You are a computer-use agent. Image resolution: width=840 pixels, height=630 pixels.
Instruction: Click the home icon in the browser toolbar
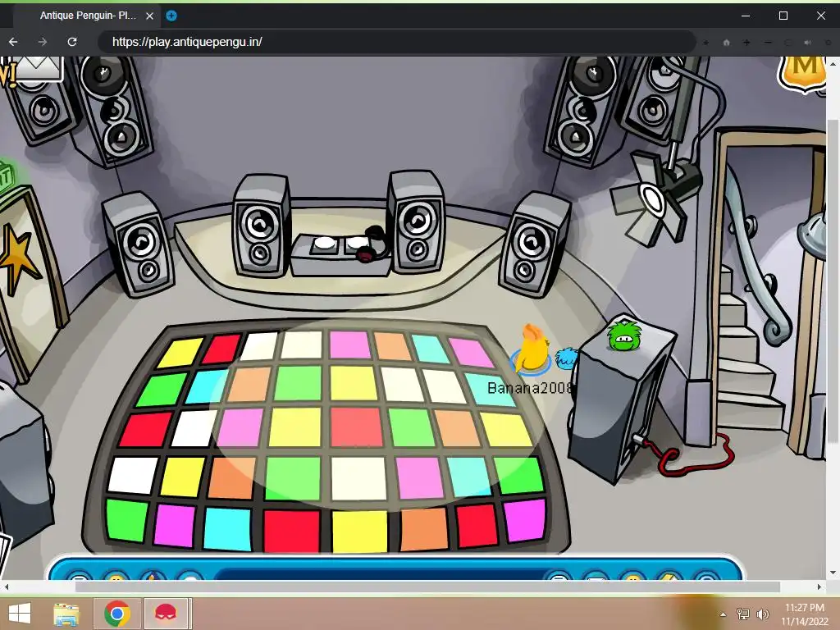tap(727, 43)
